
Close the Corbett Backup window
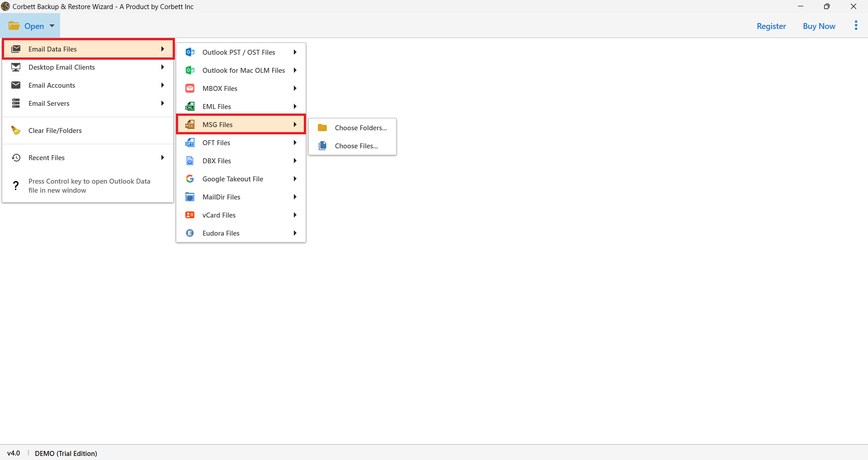tap(854, 6)
